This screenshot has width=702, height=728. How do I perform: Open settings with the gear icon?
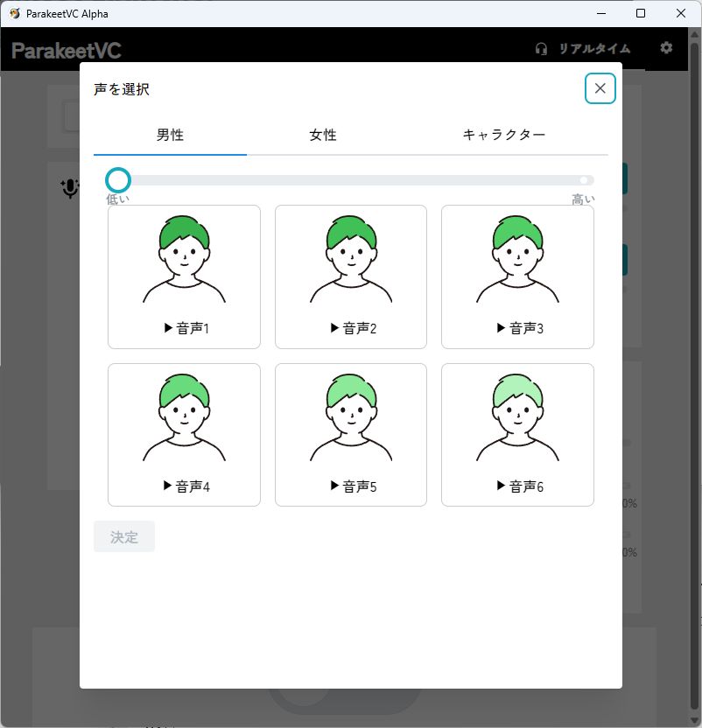(x=666, y=49)
